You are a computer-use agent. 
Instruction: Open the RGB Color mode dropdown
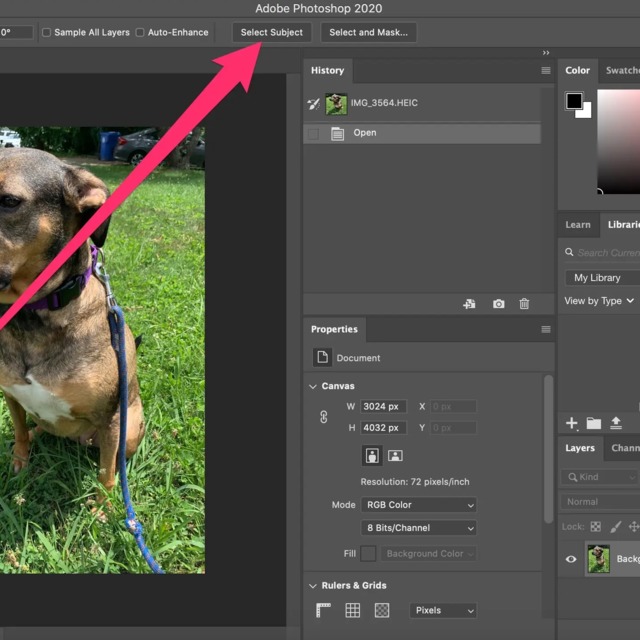tap(418, 505)
